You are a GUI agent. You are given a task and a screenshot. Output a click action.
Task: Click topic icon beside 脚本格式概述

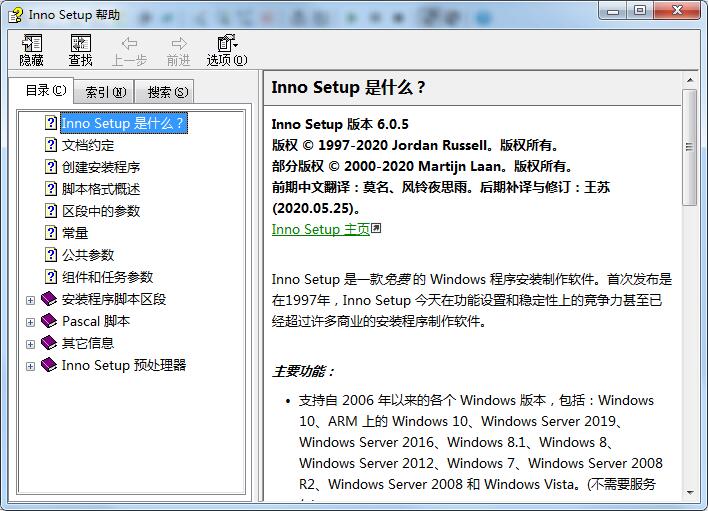[51, 189]
